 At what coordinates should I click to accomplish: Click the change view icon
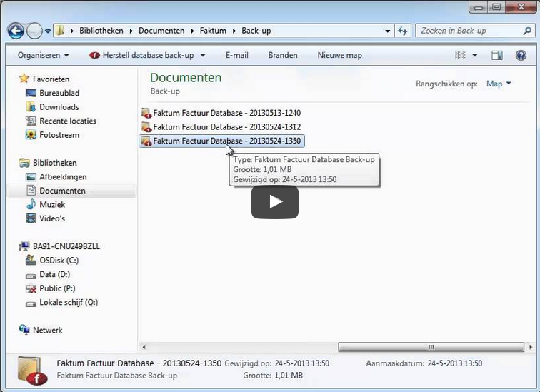pyautogui.click(x=460, y=55)
